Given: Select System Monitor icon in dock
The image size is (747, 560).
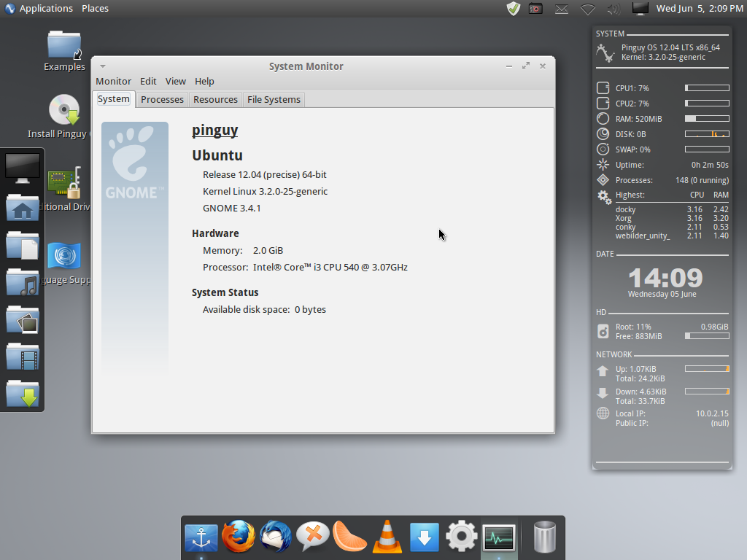Looking at the screenshot, I should point(499,537).
